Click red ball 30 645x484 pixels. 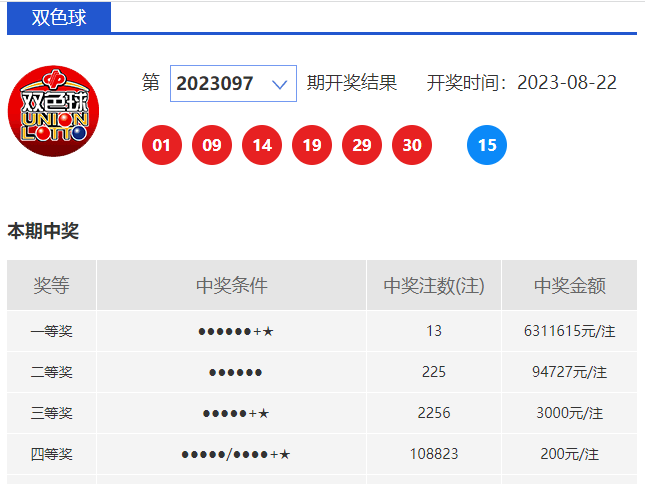pos(412,145)
